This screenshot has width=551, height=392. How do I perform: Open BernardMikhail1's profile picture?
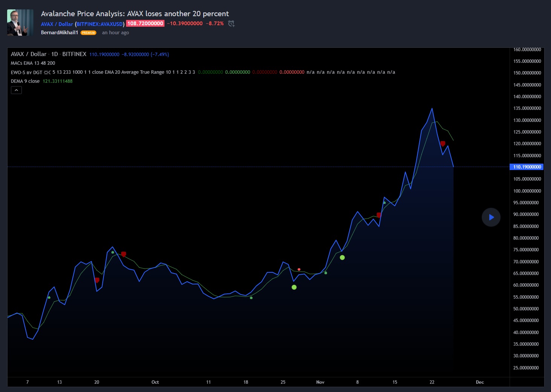(x=20, y=23)
